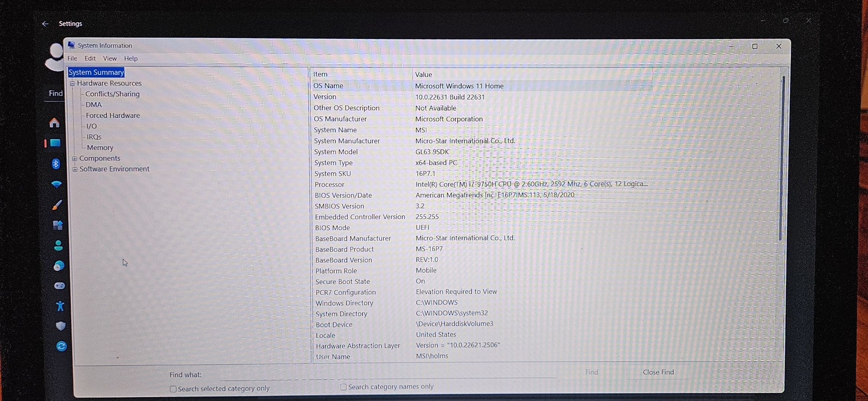Select the 'Processor' row
Screen dimensions: 868x401
point(482,184)
